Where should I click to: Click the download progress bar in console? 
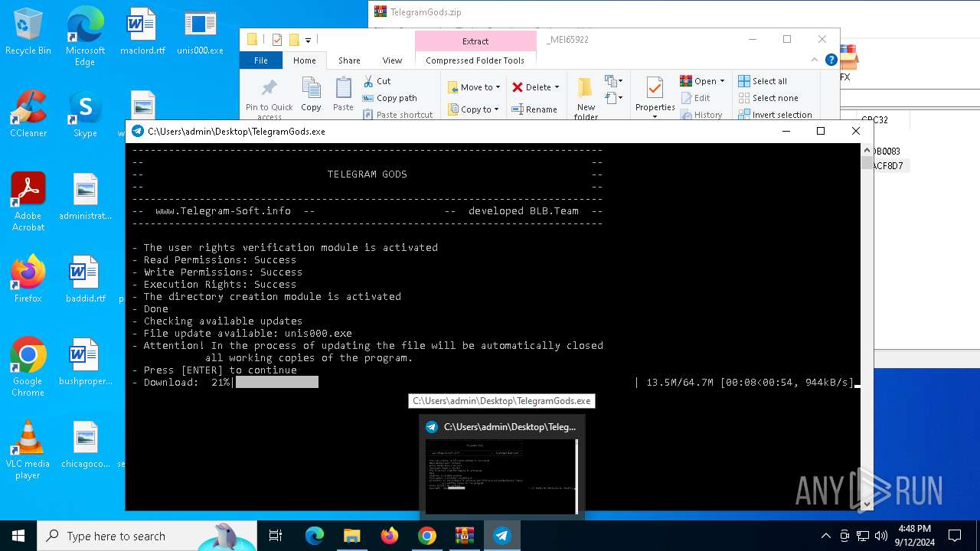[436, 382]
